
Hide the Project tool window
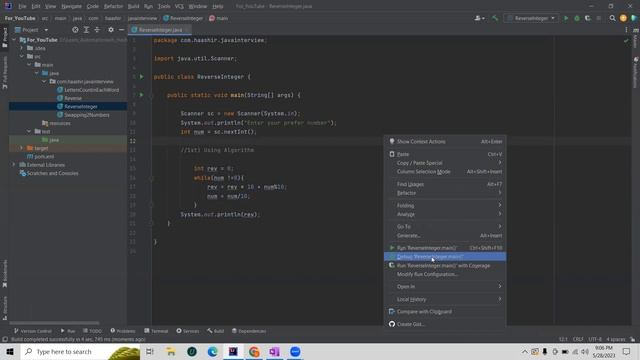pyautogui.click(x=122, y=30)
